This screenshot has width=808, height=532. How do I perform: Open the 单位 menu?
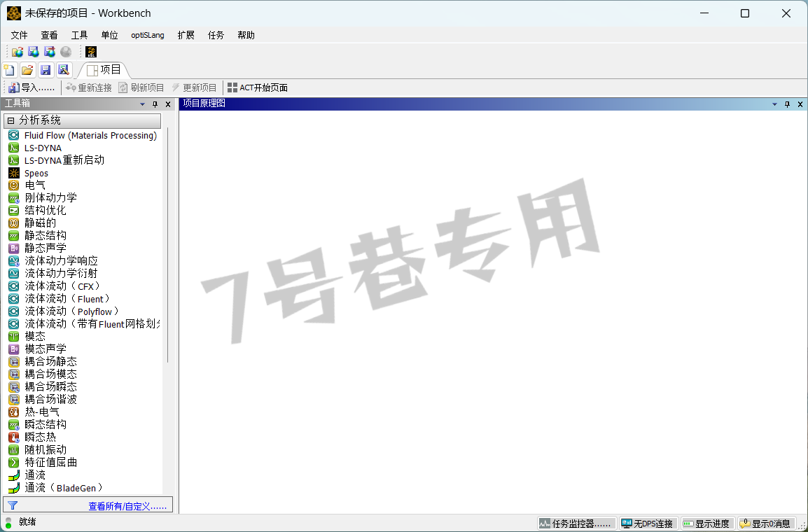[x=110, y=35]
